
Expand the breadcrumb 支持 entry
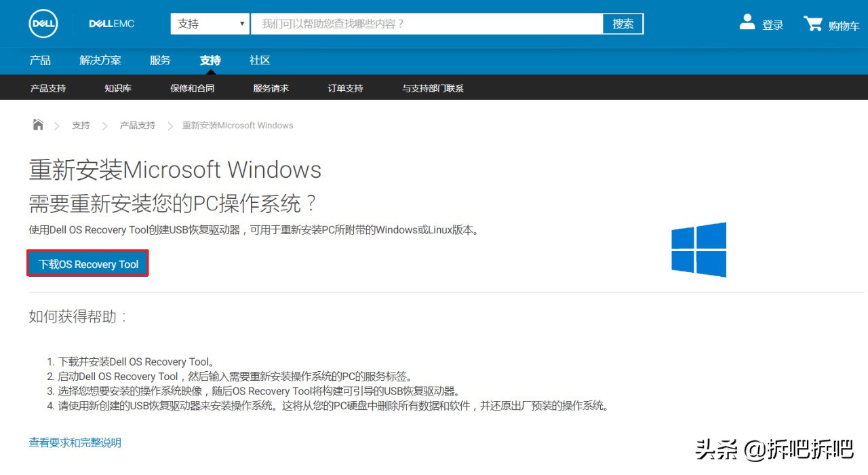point(81,125)
